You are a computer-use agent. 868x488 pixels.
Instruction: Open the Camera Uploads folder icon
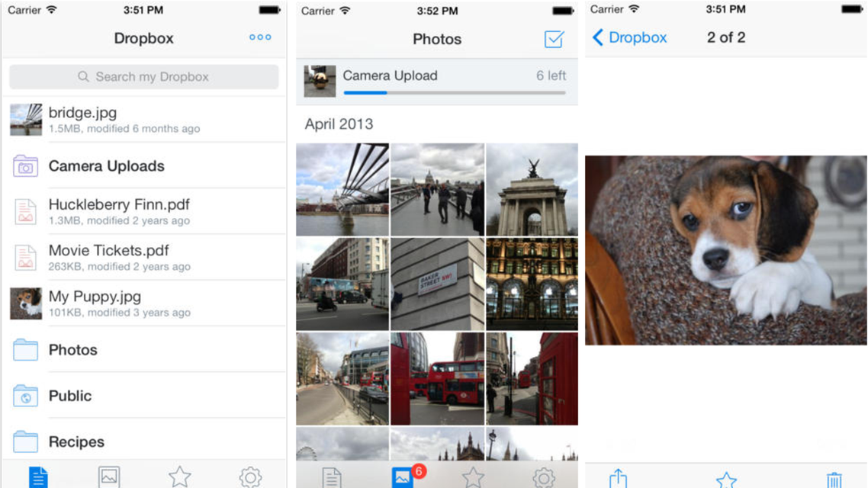click(25, 166)
